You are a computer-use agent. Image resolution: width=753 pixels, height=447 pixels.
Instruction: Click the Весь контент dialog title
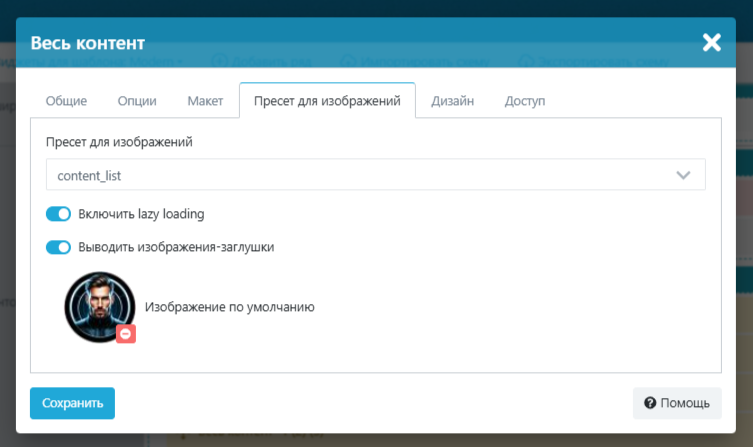pos(87,43)
